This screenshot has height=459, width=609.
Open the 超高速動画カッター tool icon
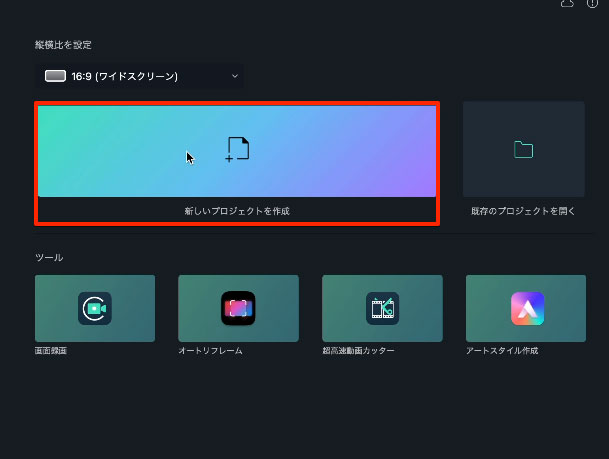[383, 308]
